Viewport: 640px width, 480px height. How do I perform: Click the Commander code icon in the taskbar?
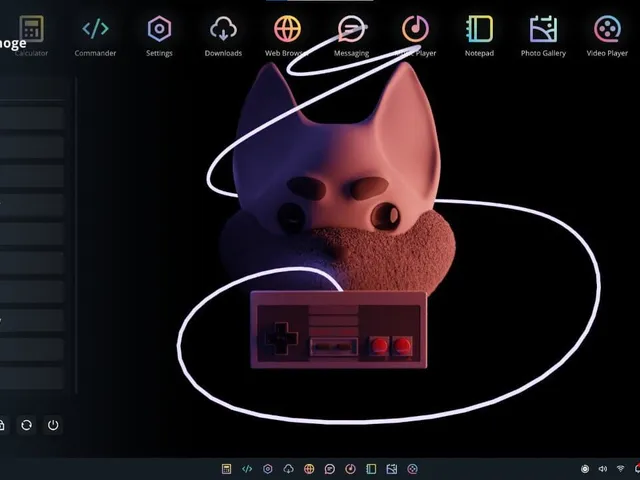(x=247, y=469)
